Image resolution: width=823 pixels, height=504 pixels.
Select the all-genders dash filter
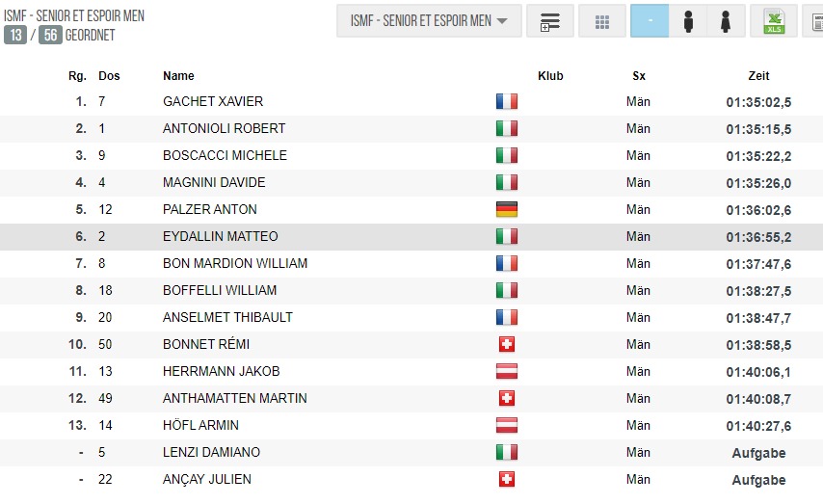coord(650,21)
